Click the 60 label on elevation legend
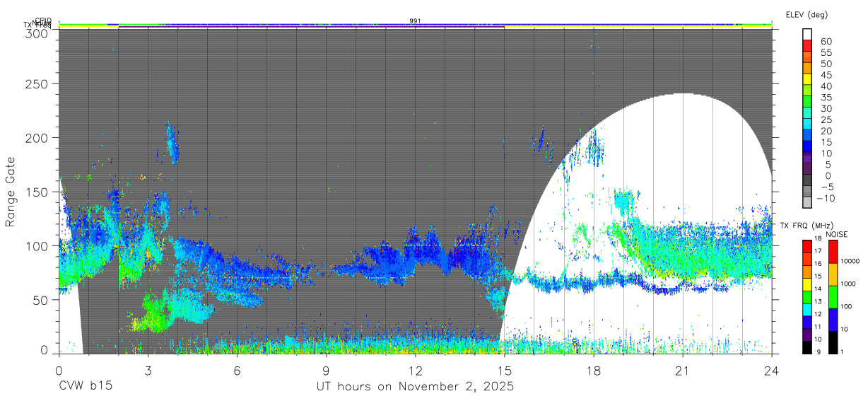Screen dimensions: 868x401 (x=826, y=42)
